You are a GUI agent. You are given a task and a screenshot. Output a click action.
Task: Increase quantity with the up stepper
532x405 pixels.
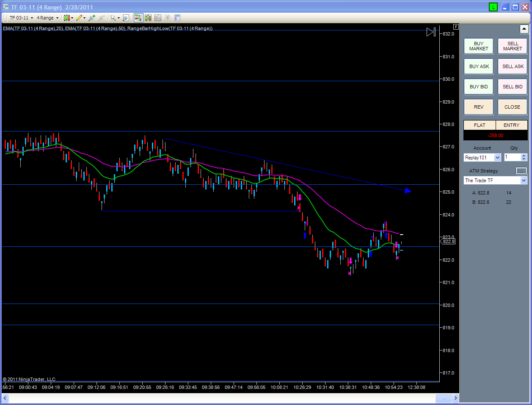click(x=524, y=155)
